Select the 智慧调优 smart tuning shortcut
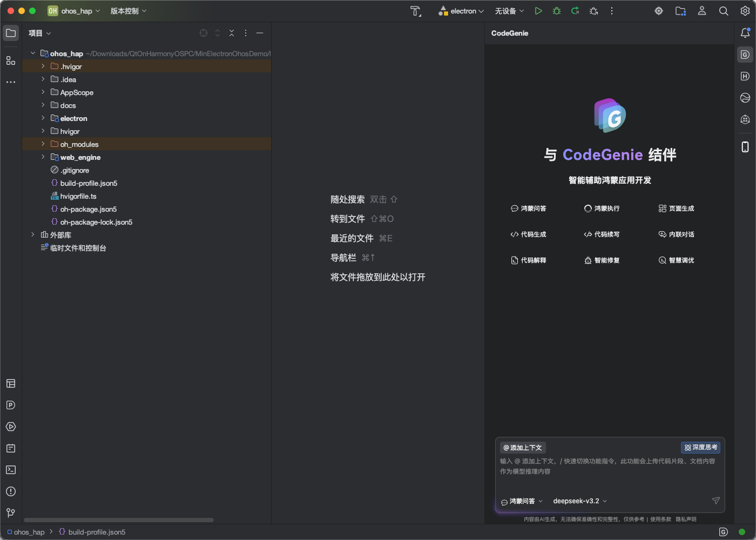This screenshot has height=540, width=756. pyautogui.click(x=676, y=260)
